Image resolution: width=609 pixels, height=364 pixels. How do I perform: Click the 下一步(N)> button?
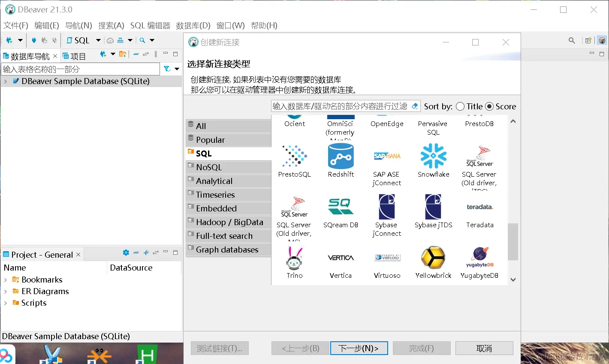click(x=359, y=348)
